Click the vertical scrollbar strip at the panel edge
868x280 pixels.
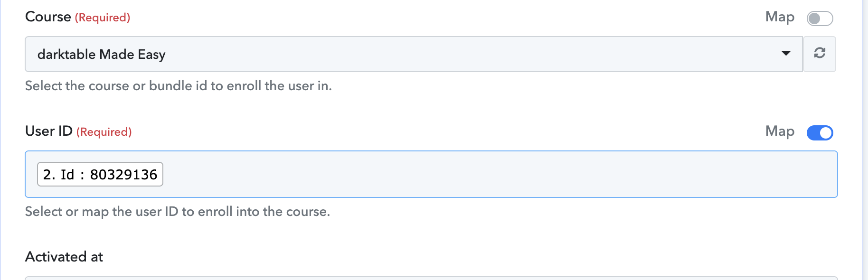coord(865,140)
